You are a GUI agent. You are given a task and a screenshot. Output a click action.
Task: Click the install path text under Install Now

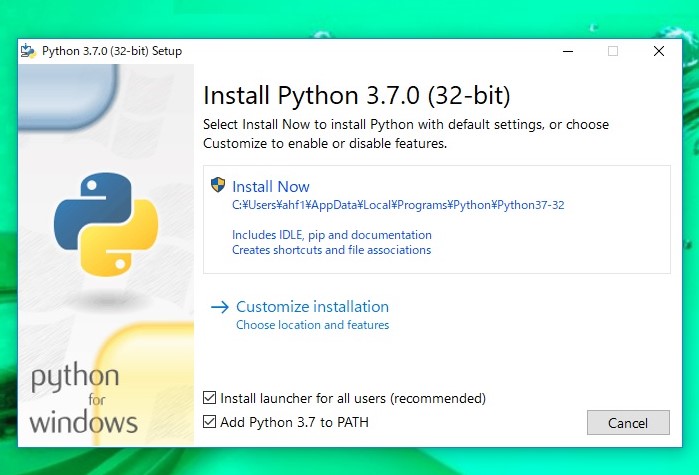coord(398,205)
